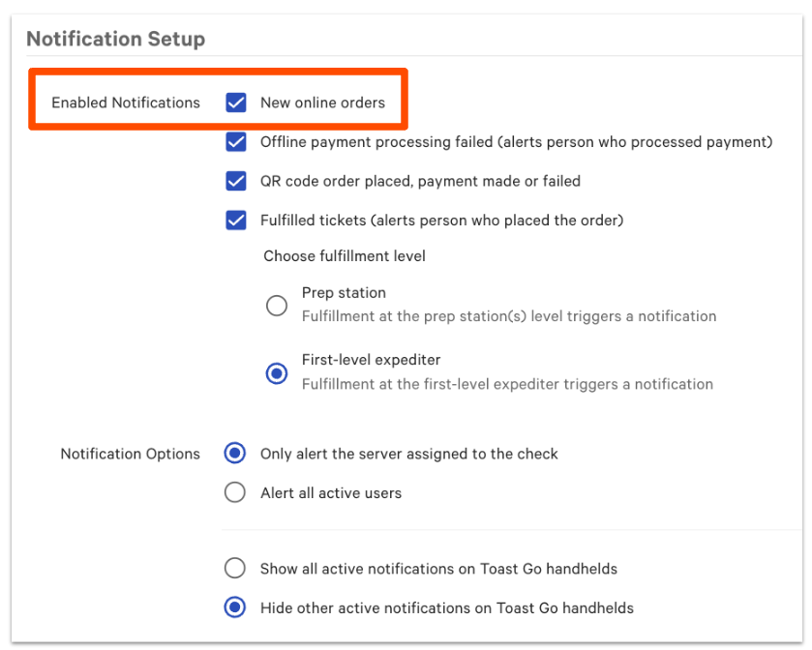Screen dimensions: 812x650
Task: Click the Notification Options field label
Action: pos(130,454)
